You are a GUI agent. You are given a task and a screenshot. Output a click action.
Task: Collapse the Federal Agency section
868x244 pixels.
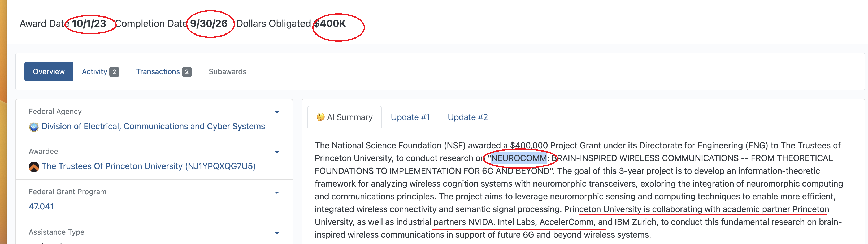[277, 112]
